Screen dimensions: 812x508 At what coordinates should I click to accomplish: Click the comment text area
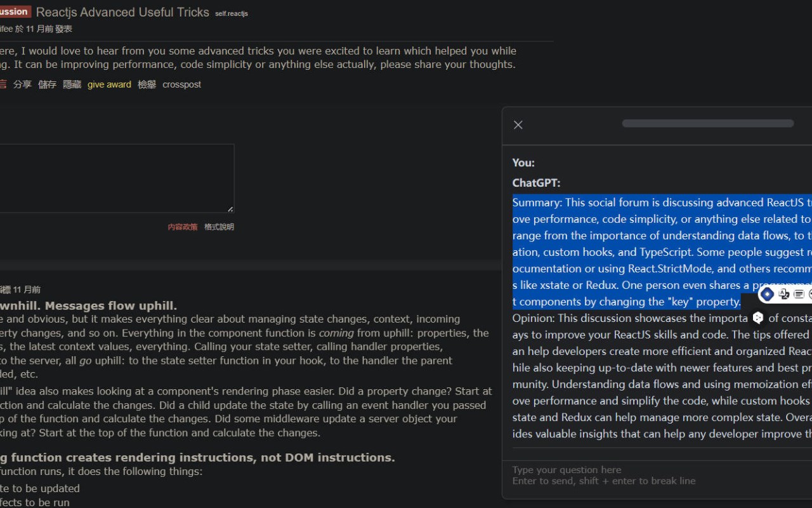tap(114, 178)
